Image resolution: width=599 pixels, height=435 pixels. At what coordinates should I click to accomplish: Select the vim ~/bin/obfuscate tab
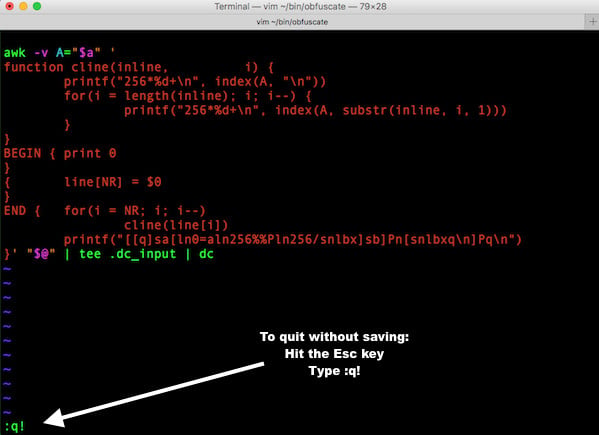[292, 22]
